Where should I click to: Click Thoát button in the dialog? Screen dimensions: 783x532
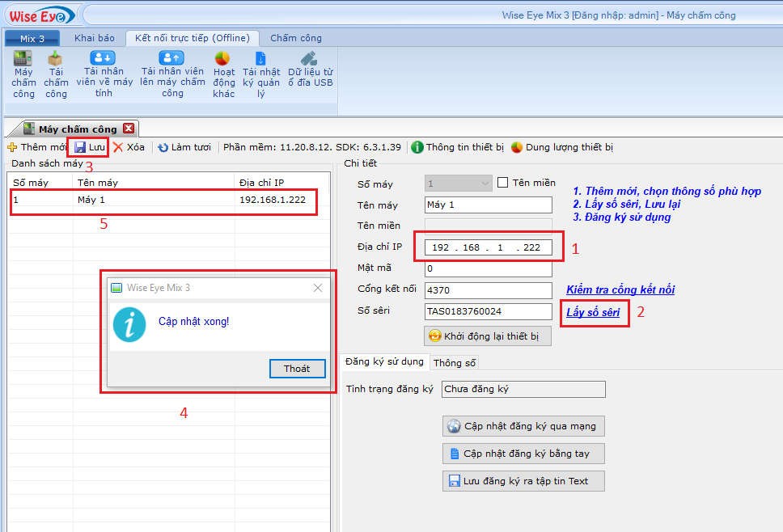[x=297, y=369]
